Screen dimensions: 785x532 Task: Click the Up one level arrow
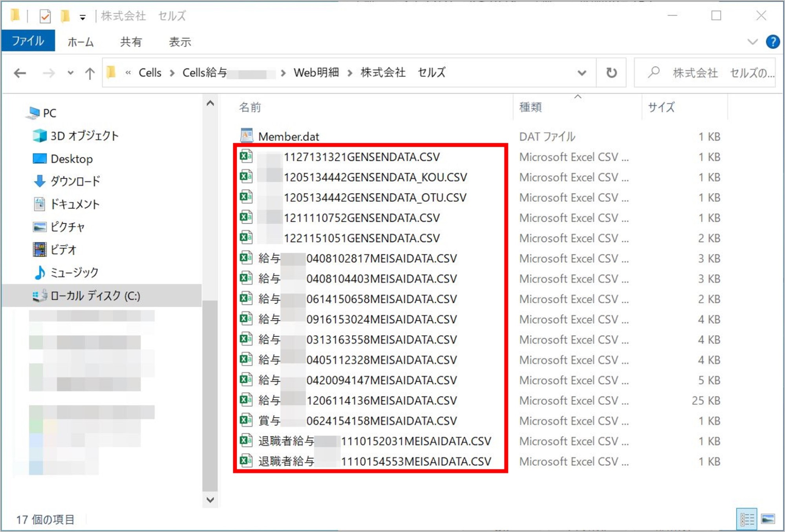pos(90,73)
